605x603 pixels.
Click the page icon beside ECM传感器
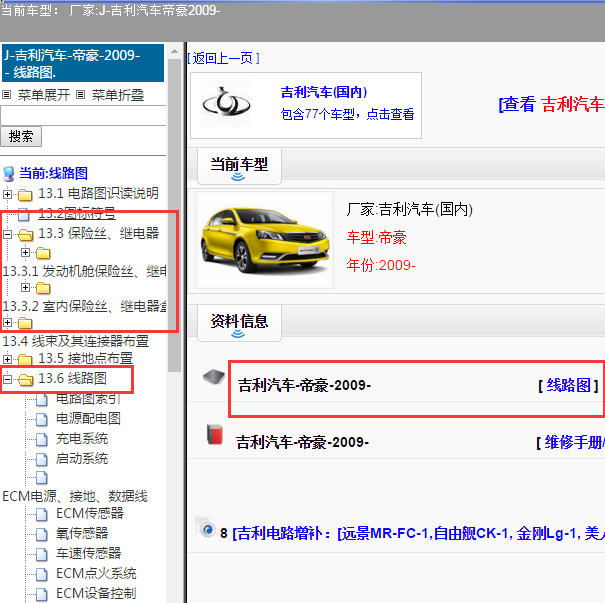tap(42, 514)
